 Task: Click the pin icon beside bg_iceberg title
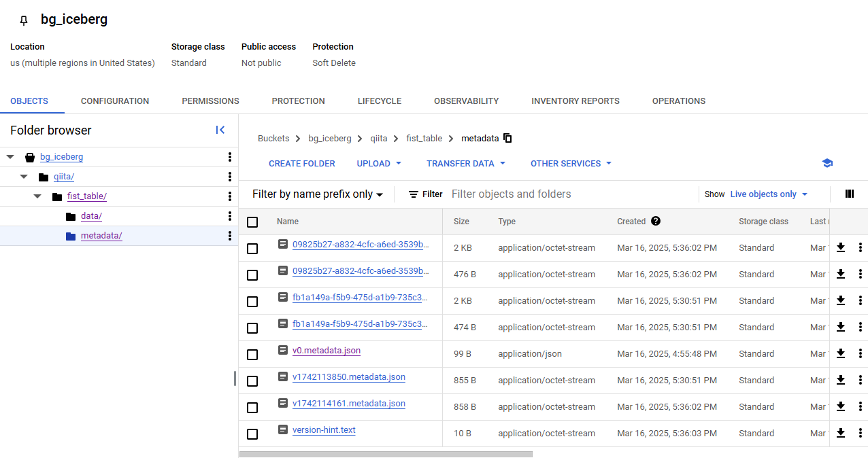click(x=24, y=20)
